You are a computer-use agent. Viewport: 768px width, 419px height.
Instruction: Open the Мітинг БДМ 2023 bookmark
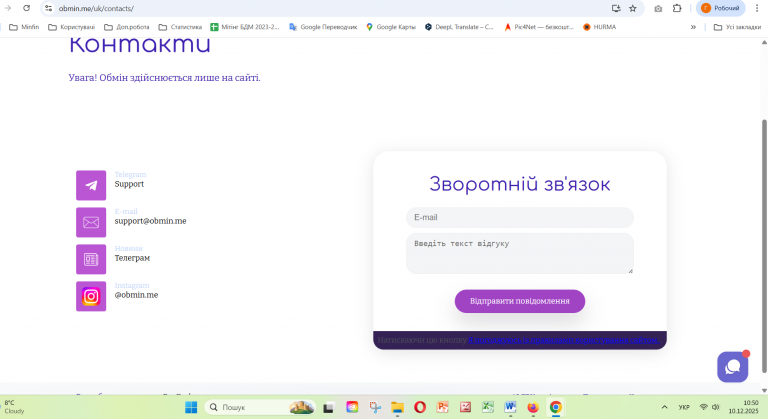[x=245, y=27]
